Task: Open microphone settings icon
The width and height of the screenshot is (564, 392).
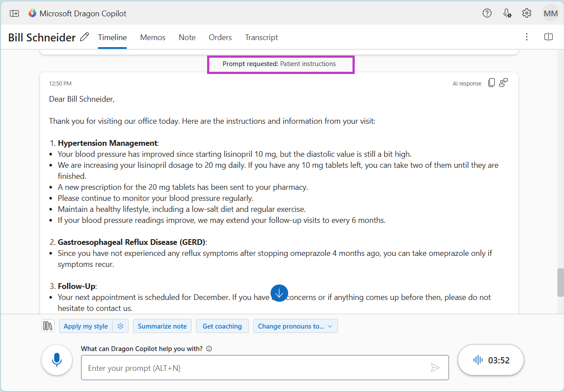Action: click(507, 13)
